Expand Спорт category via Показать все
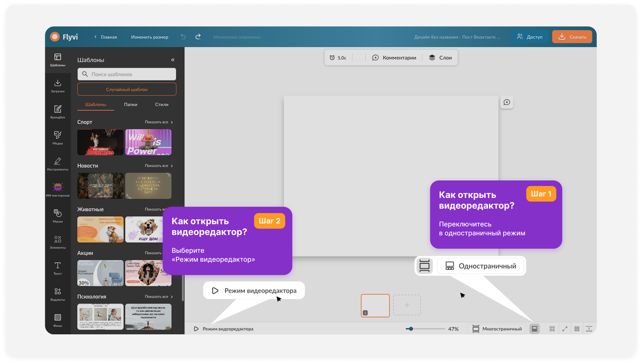This screenshot has height=364, width=642. pos(159,122)
